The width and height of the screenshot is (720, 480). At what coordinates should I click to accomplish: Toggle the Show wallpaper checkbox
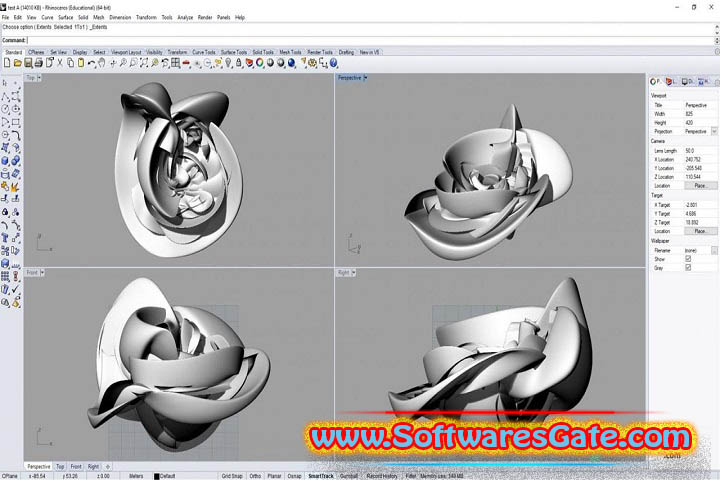coord(688,259)
